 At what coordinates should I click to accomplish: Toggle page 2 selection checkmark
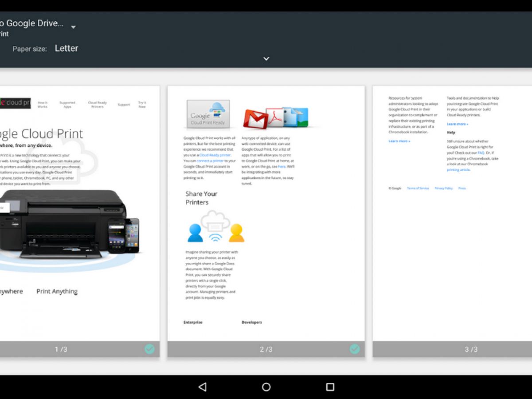point(354,349)
